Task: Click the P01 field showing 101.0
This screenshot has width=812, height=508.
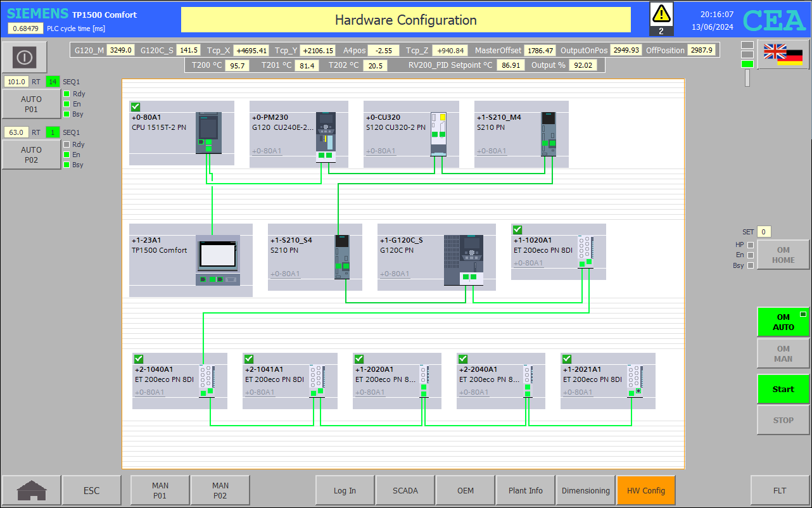Action: point(16,81)
